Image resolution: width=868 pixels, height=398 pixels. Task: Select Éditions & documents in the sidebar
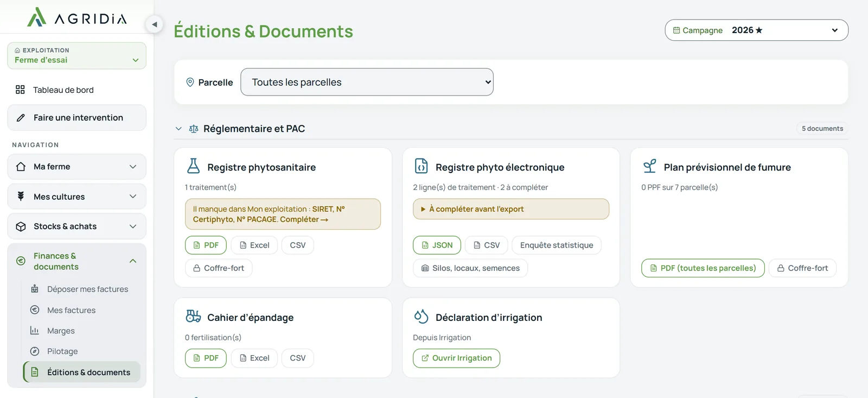82,372
